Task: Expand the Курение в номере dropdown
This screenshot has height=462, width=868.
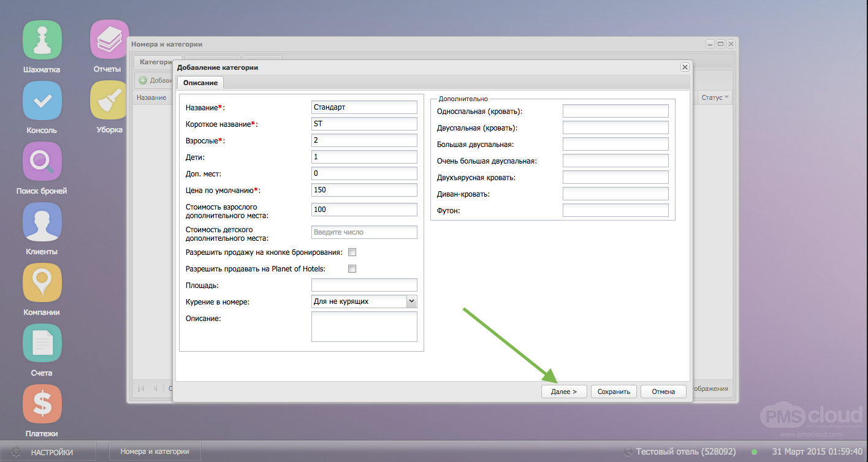Action: (411, 301)
